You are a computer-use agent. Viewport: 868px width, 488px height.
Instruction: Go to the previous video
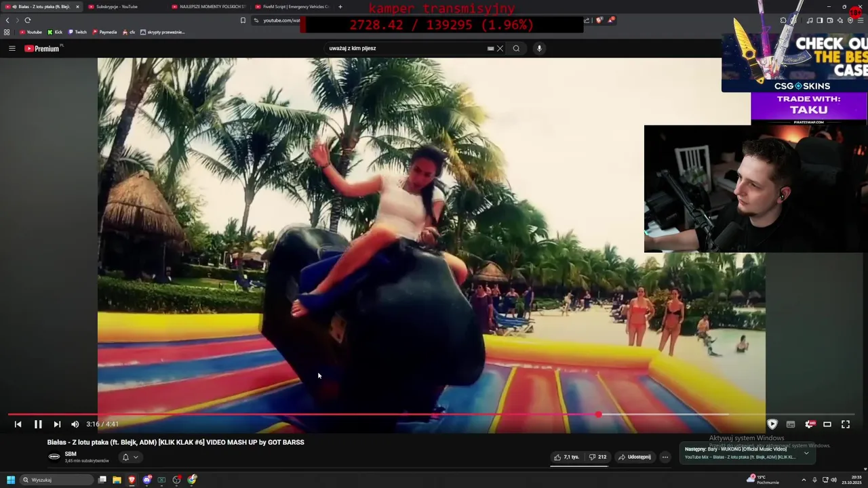pos(18,424)
